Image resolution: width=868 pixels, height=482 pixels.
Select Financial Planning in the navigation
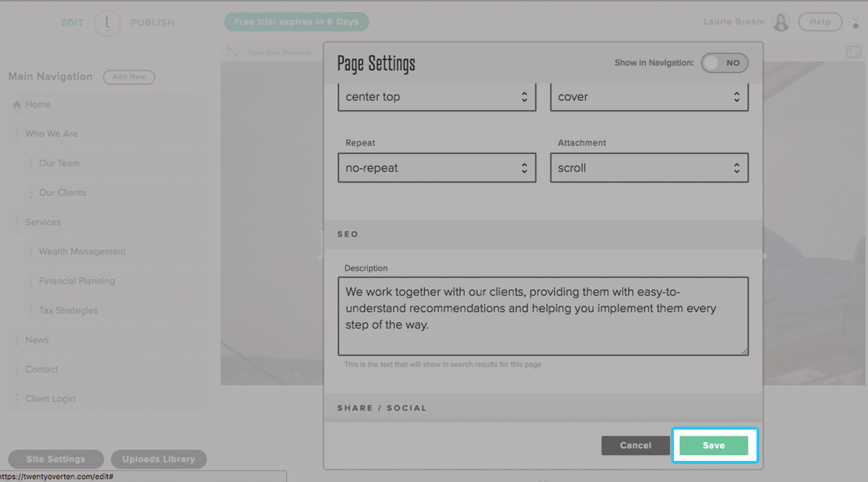tap(77, 281)
